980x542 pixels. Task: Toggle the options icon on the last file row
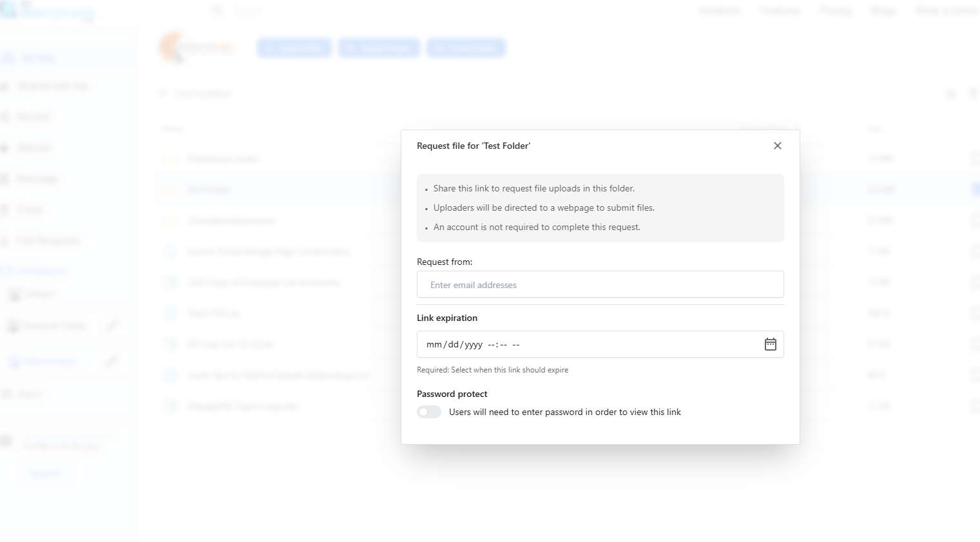tap(975, 405)
